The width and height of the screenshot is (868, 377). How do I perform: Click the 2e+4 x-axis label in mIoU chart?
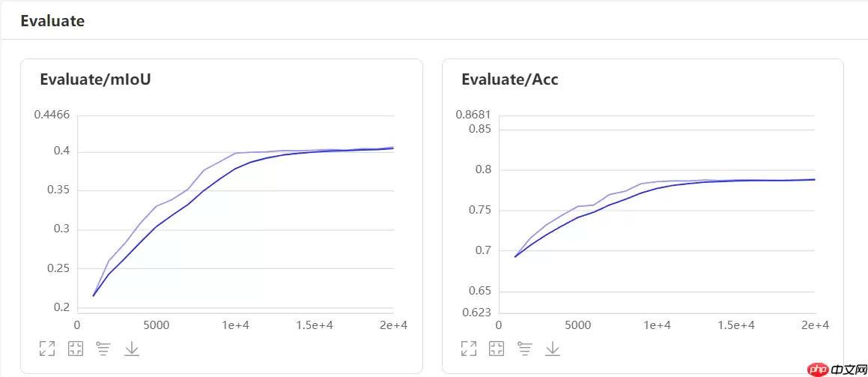393,325
